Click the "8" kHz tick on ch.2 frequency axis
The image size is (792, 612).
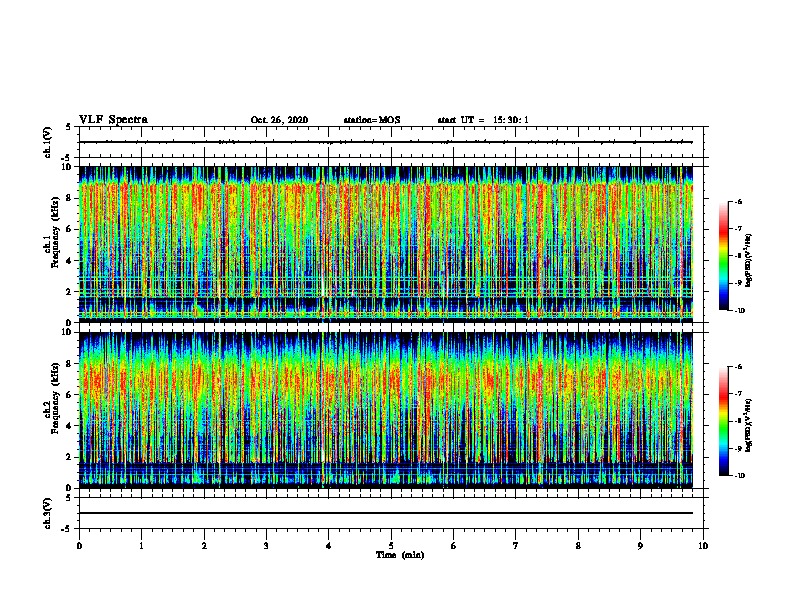(69, 364)
